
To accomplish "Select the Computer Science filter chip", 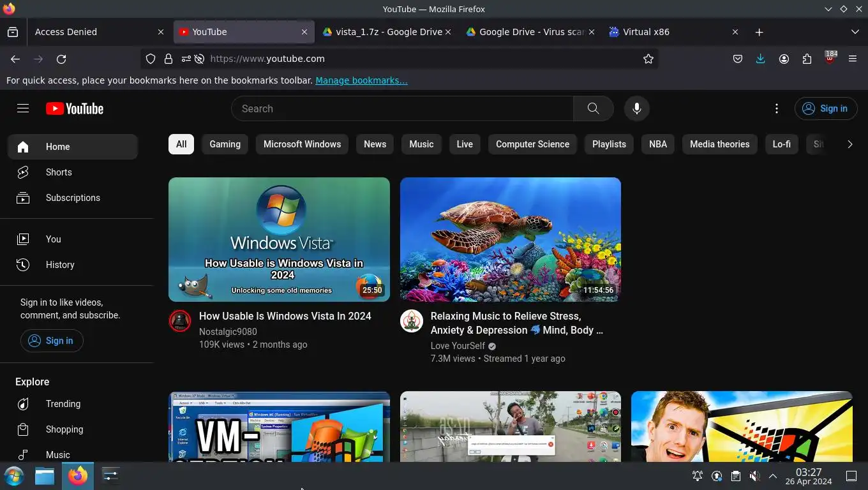I will click(x=532, y=144).
